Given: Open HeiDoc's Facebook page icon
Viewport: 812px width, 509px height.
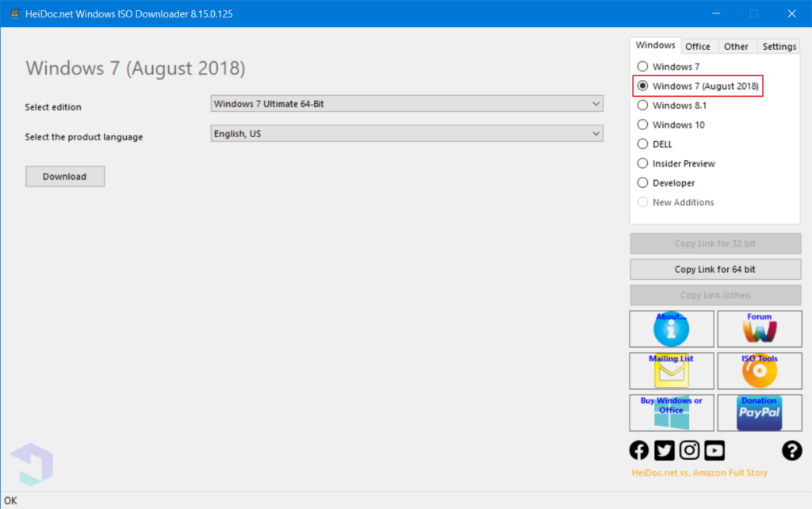Looking at the screenshot, I should click(x=638, y=450).
